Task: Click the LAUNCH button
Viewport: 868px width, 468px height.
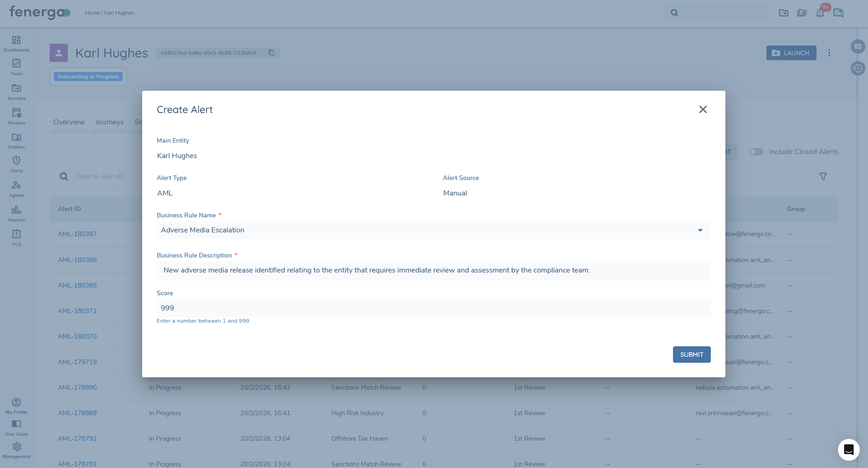Action: coord(791,53)
